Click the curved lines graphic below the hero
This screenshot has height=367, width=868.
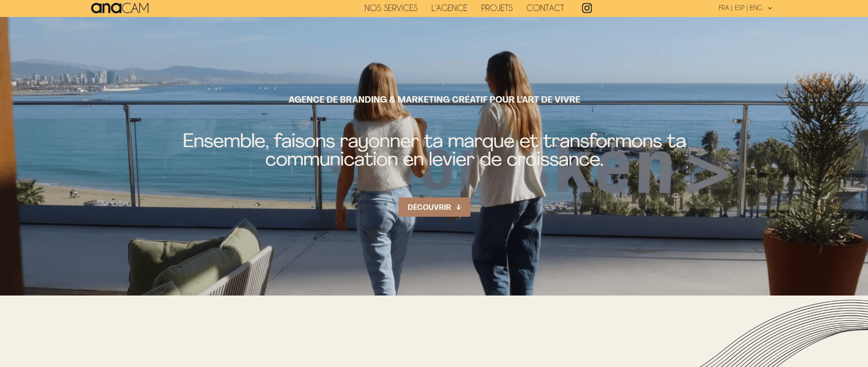click(x=784, y=334)
